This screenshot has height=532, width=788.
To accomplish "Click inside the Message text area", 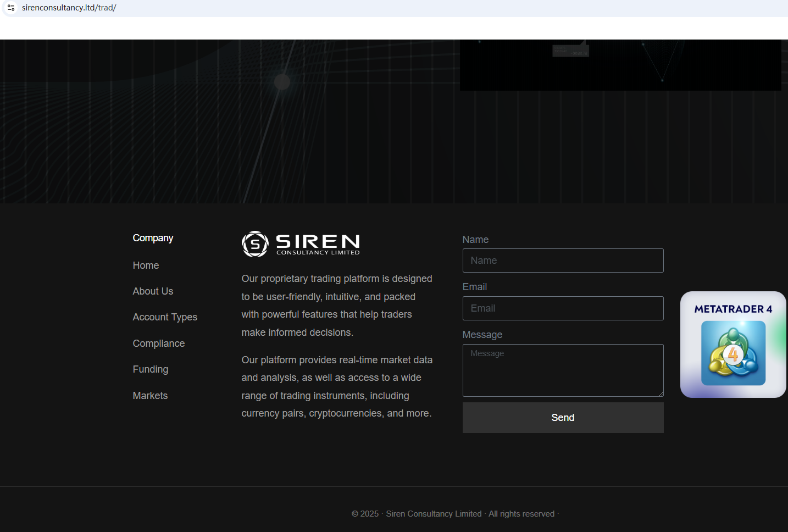I will tap(563, 370).
